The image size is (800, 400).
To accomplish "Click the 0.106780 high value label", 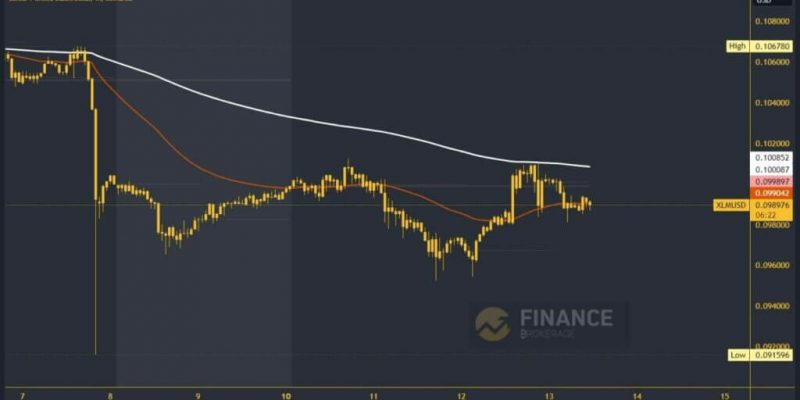I will tap(772, 46).
